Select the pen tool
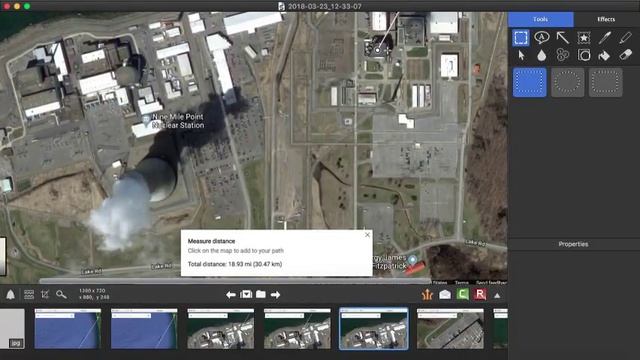Viewport: 640px width, 360px height. pyautogui.click(x=604, y=38)
